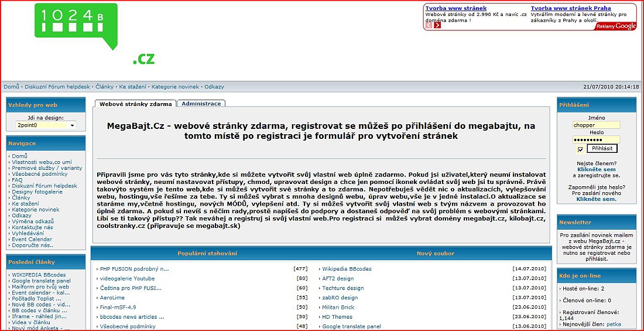Select the Webové stránky zdarma tab

136,104
